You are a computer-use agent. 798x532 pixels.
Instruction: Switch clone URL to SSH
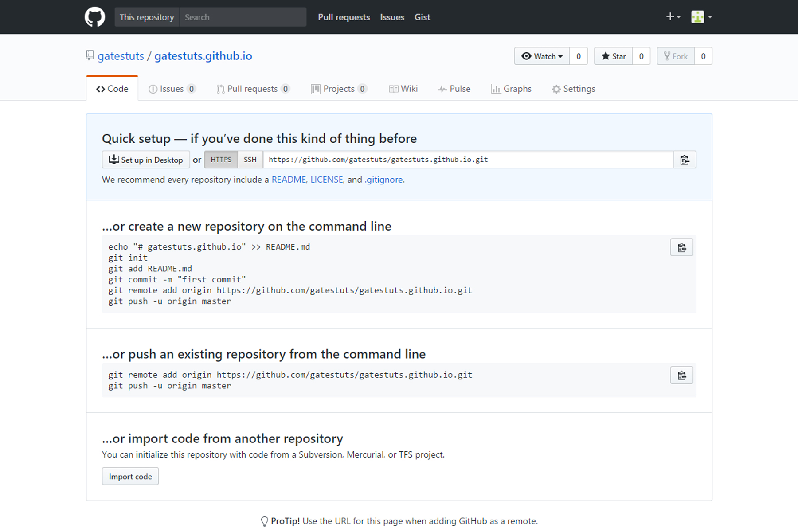[x=250, y=160]
